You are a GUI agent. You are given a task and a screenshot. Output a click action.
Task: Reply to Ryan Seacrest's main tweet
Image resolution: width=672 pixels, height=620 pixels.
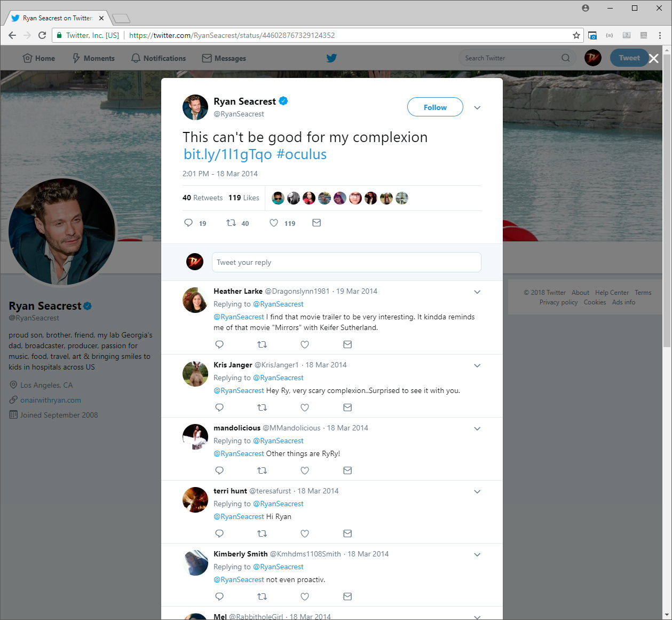click(188, 223)
